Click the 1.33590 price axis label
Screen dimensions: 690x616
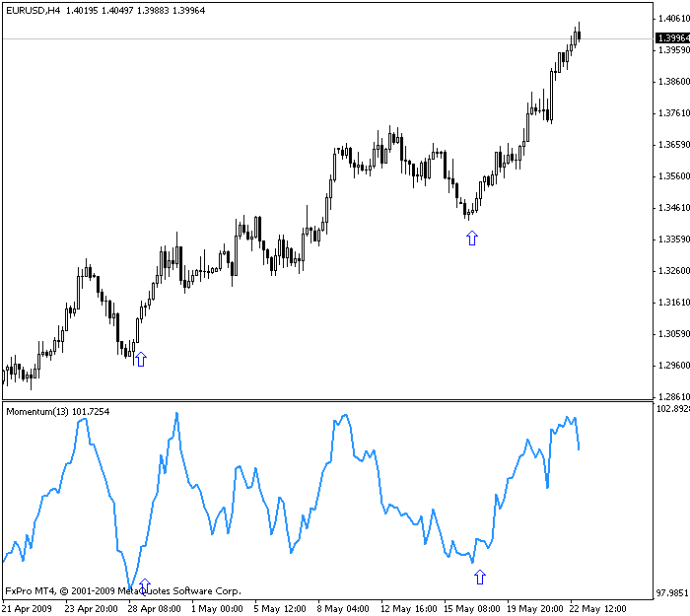click(x=673, y=240)
